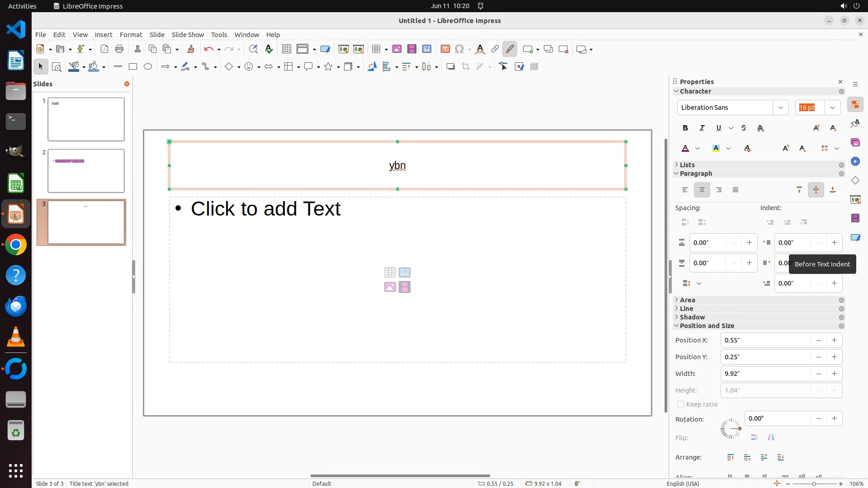The width and height of the screenshot is (868, 488).
Task: Select slide 2 thumbnail
Action: tap(86, 171)
